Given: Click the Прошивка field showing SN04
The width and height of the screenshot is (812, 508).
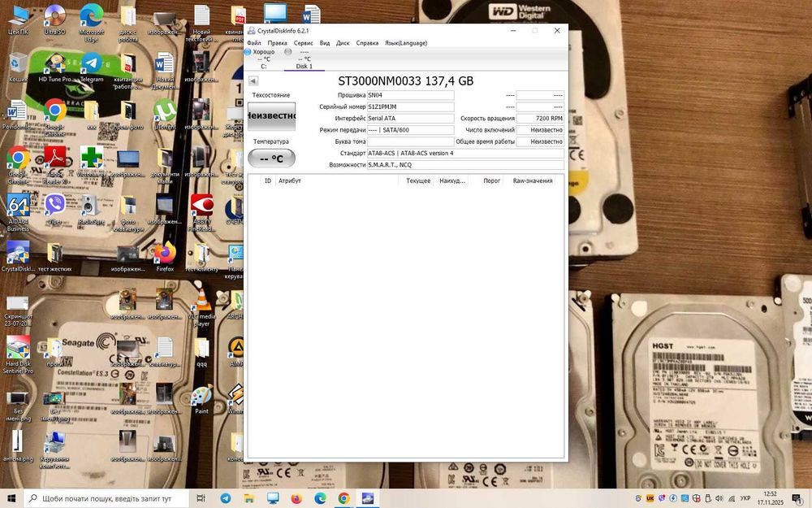Looking at the screenshot, I should coord(411,95).
